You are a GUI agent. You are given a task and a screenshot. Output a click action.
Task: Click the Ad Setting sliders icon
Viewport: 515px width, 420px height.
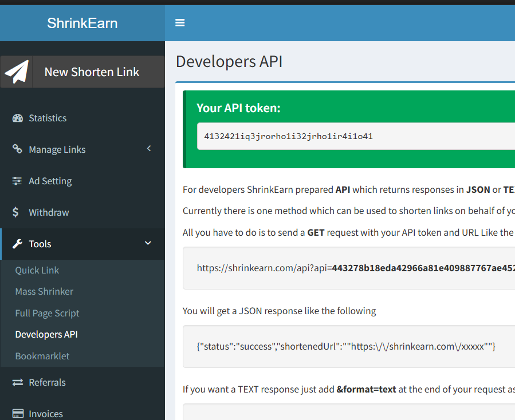click(x=17, y=181)
